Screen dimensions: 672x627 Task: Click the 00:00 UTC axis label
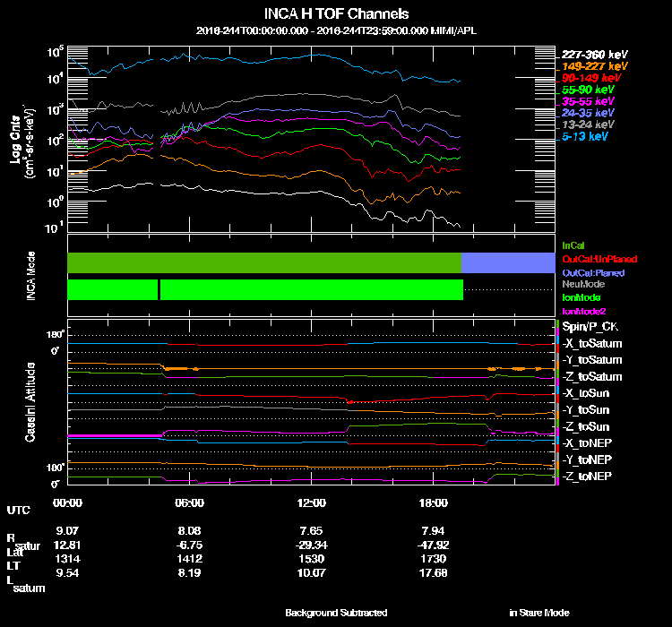tap(67, 502)
